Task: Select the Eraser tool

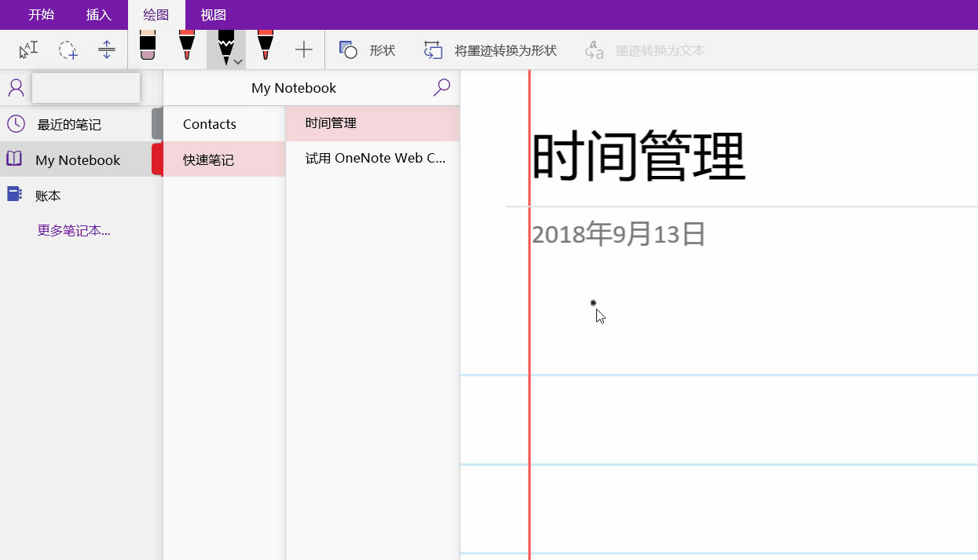Action: point(147,47)
